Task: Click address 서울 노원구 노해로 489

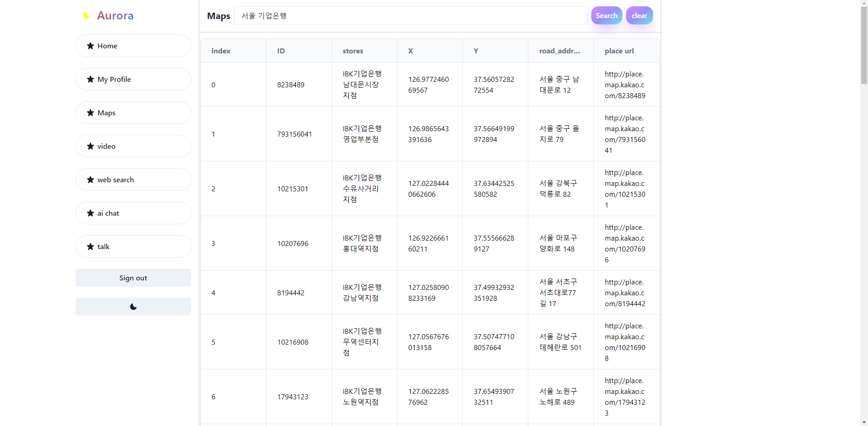Action: tap(558, 397)
